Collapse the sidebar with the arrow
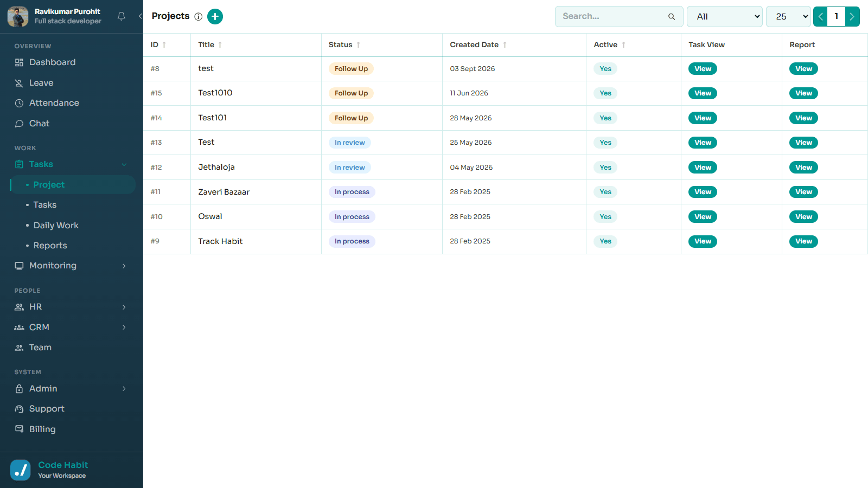This screenshot has height=488, width=868. [x=140, y=16]
